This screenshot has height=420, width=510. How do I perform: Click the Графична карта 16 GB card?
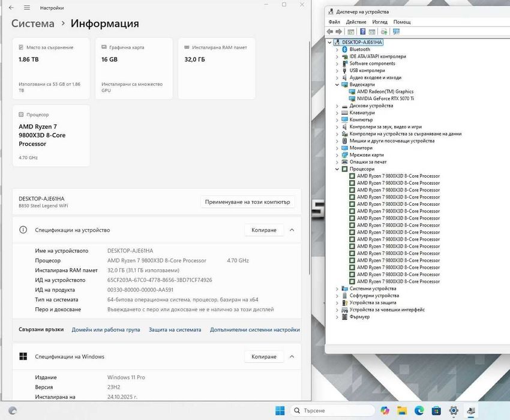point(134,68)
